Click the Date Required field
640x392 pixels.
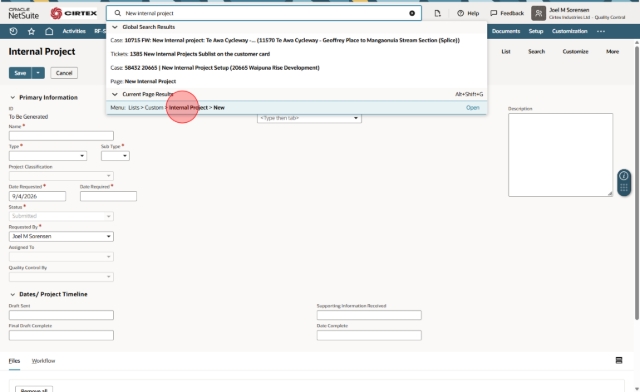coord(108,196)
